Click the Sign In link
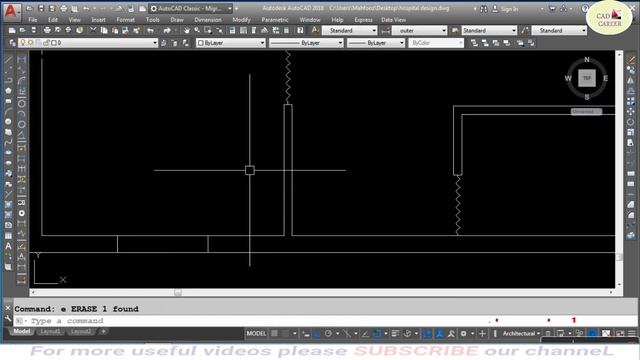Screen dimensions: 640x360 509,9
